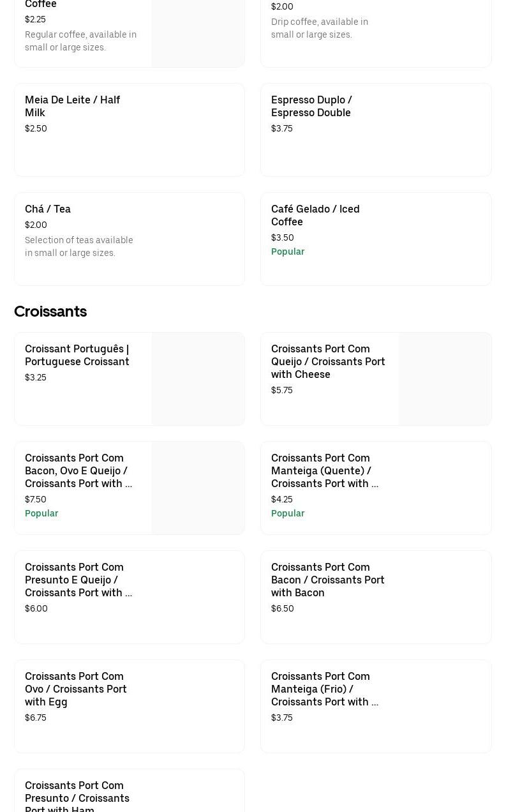This screenshot has height=812, width=513.
Task: Open Croissants Port Com Presunto E Queijo
Action: [78, 580]
